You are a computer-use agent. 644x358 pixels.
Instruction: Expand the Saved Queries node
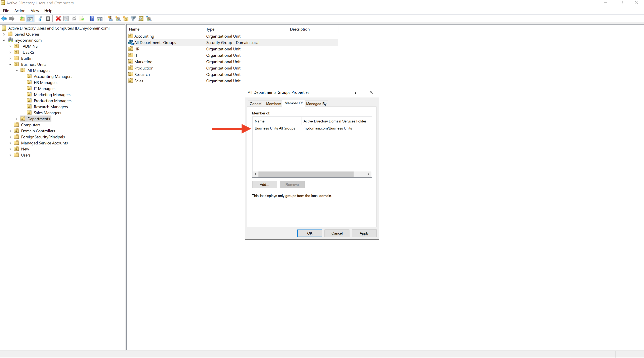(x=4, y=34)
